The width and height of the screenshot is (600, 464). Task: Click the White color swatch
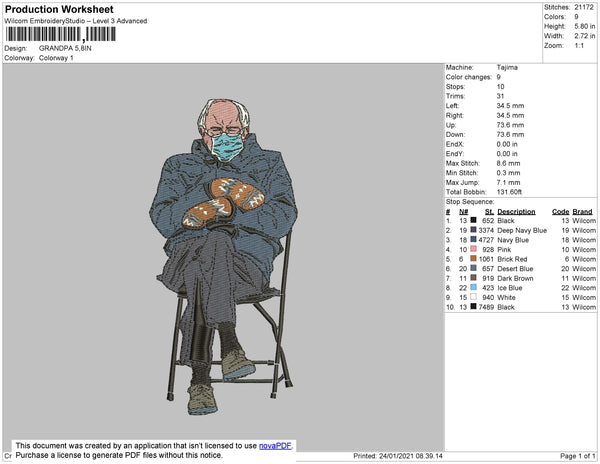tap(473, 296)
